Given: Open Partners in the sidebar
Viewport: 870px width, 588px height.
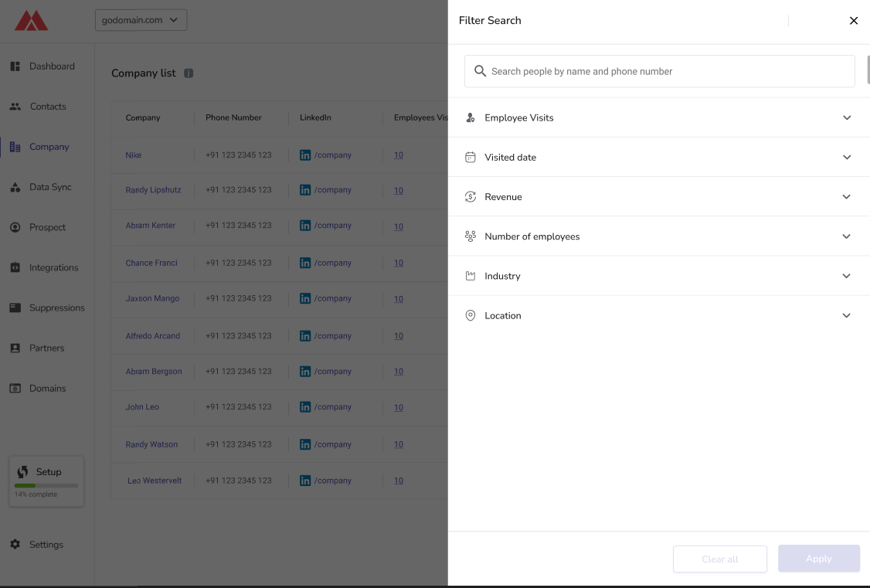Looking at the screenshot, I should (x=46, y=348).
